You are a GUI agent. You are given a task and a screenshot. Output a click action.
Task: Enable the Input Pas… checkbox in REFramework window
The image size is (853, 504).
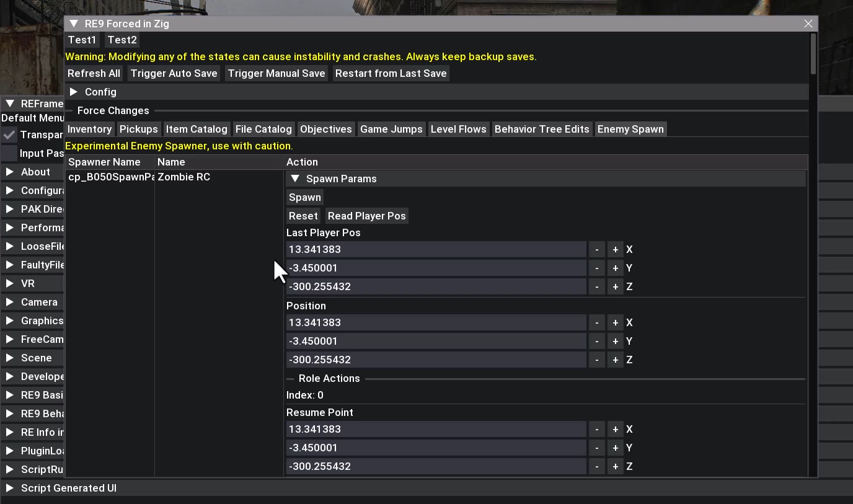(x=9, y=153)
